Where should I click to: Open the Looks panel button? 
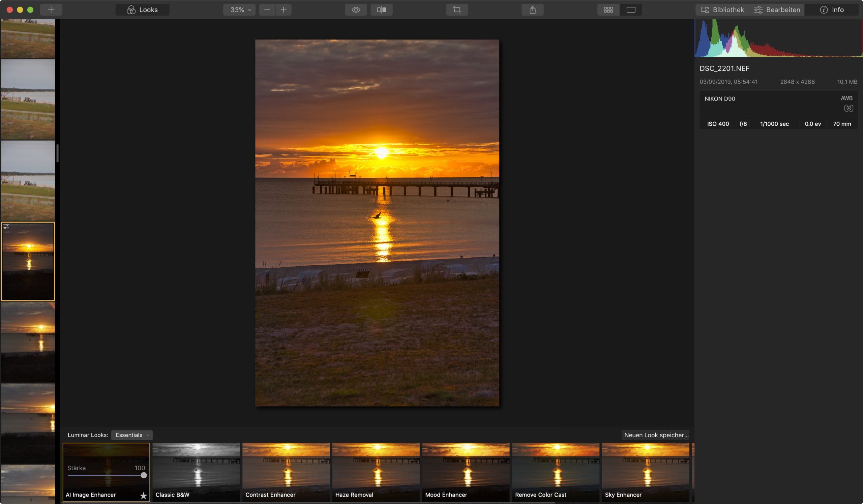tap(143, 10)
